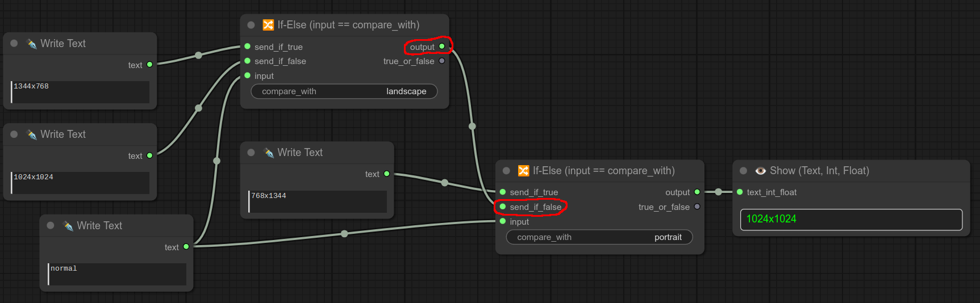Viewport: 980px width, 303px height.
Task: Click the text_int_float input port on the Show node
Action: click(740, 192)
